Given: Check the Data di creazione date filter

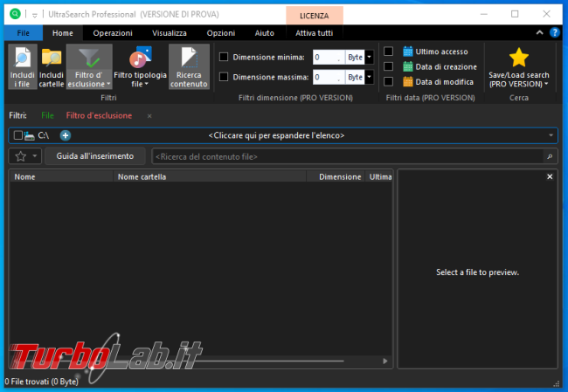Looking at the screenshot, I should pyautogui.click(x=388, y=66).
